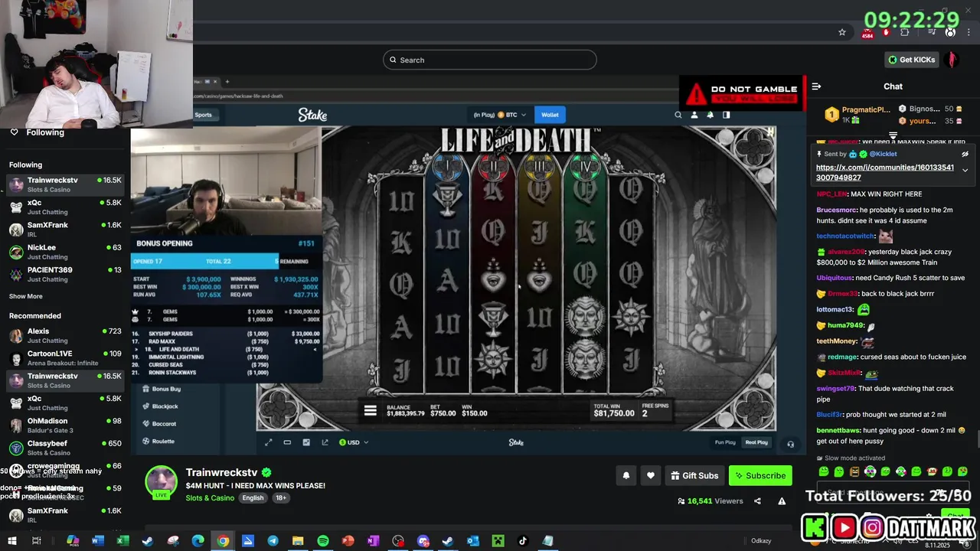Viewport: 980px width, 551px height.
Task: Click Trainwreckstv's live avatar thumbnail
Action: pos(162,482)
